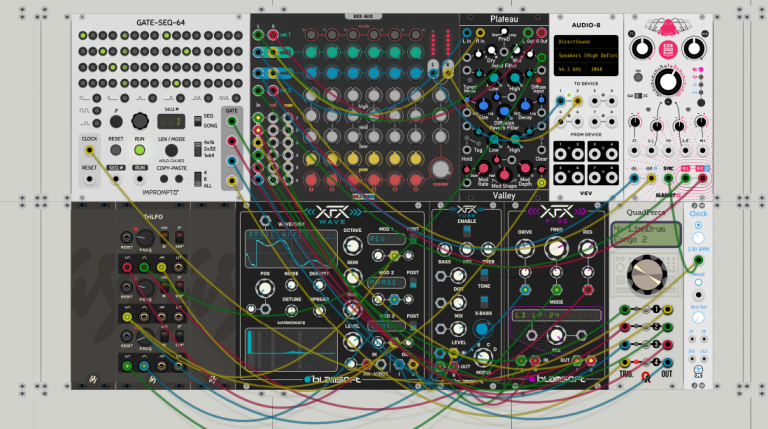768x429 pixels.
Task: Mute the first mixer channel
Action: pyautogui.click(x=311, y=35)
